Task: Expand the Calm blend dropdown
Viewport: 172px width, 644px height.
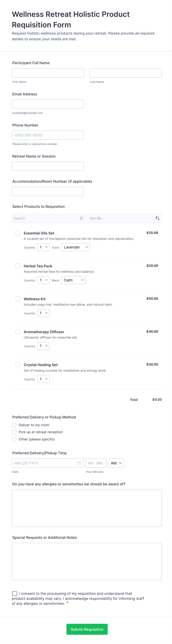Action: click(73, 280)
